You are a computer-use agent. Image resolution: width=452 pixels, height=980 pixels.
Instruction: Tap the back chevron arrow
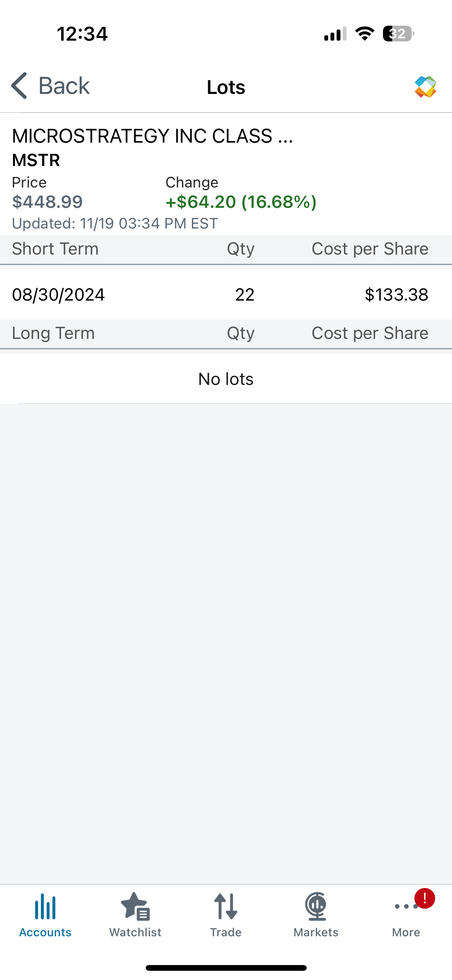(19, 86)
